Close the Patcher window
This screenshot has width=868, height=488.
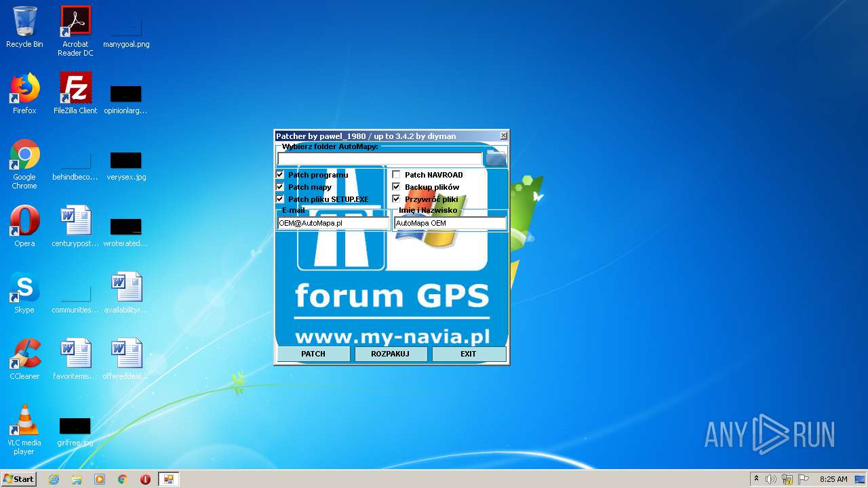click(x=503, y=136)
